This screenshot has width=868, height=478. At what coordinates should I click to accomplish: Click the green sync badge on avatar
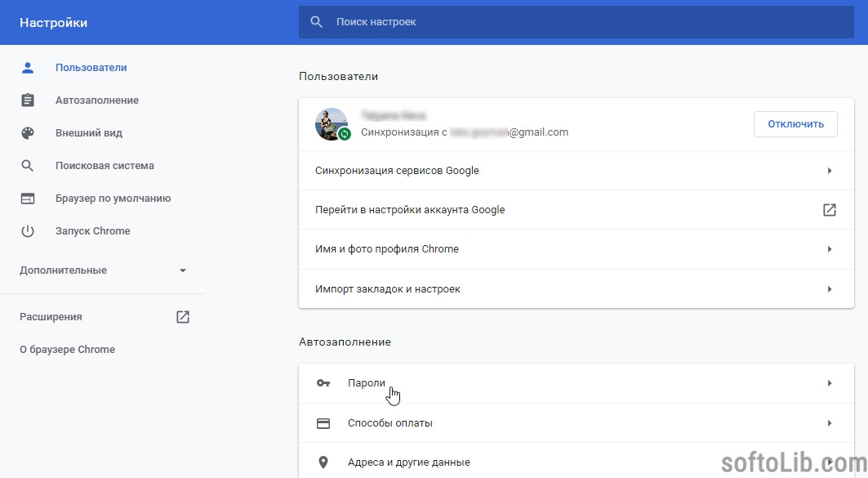pyautogui.click(x=345, y=134)
